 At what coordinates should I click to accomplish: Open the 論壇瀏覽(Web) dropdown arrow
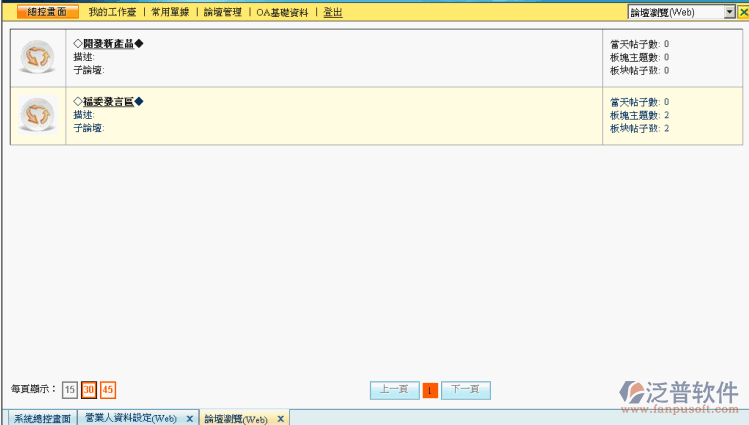click(x=729, y=13)
